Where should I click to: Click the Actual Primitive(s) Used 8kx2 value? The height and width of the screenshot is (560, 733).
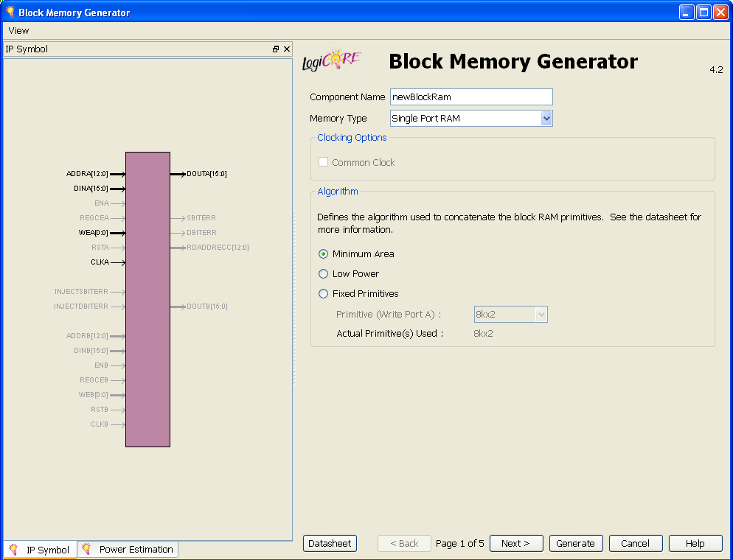coord(483,334)
